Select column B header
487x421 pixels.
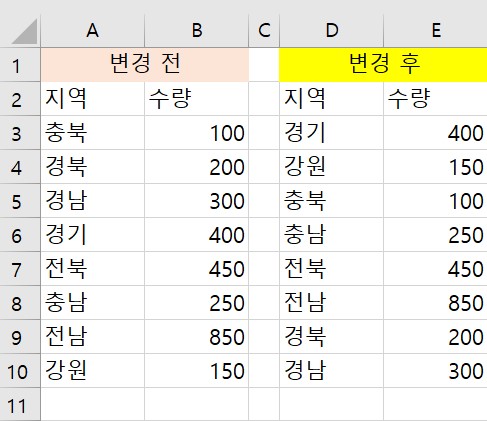pos(197,30)
